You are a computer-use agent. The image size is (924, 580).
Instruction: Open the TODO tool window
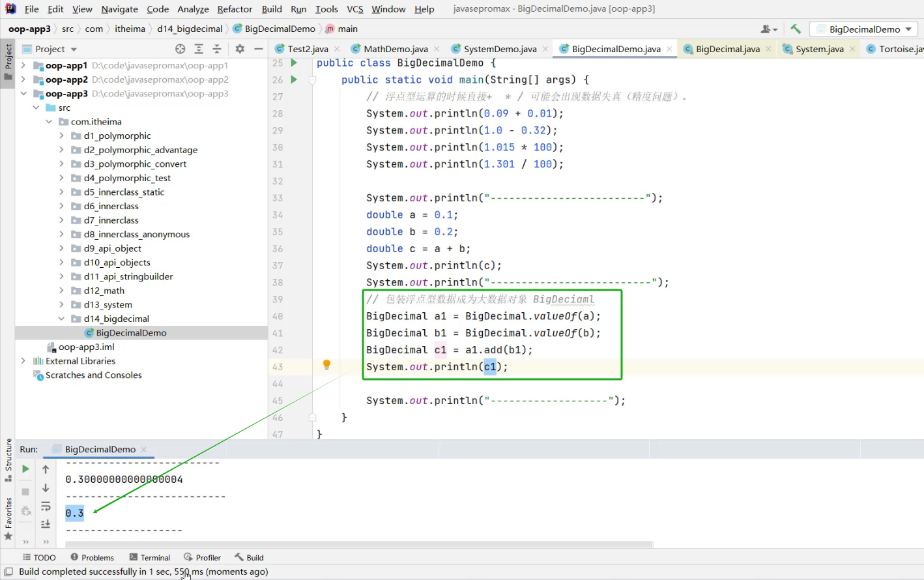click(39, 558)
